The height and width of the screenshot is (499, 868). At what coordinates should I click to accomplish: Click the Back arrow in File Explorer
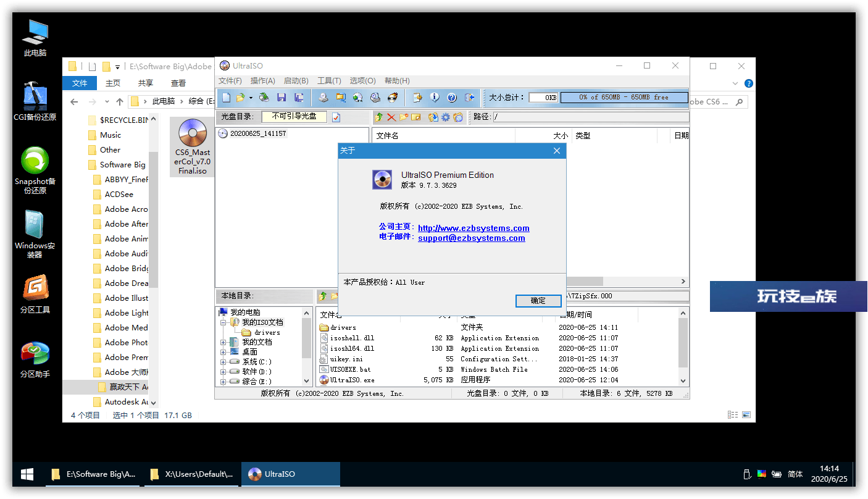coord(74,102)
